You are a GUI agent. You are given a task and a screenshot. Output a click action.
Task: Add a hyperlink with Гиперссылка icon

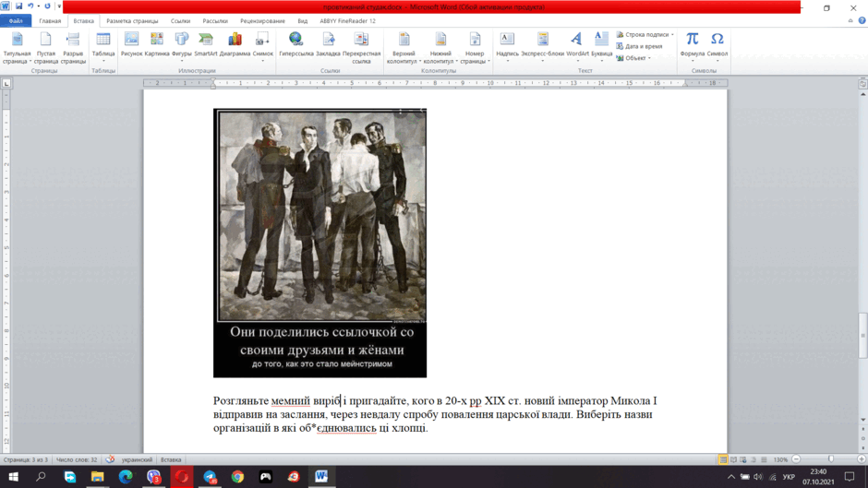point(296,45)
